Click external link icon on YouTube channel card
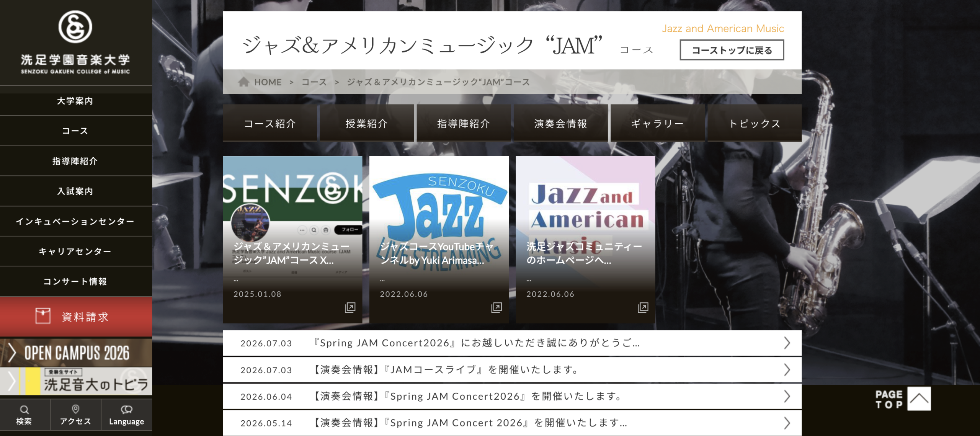 (x=497, y=307)
